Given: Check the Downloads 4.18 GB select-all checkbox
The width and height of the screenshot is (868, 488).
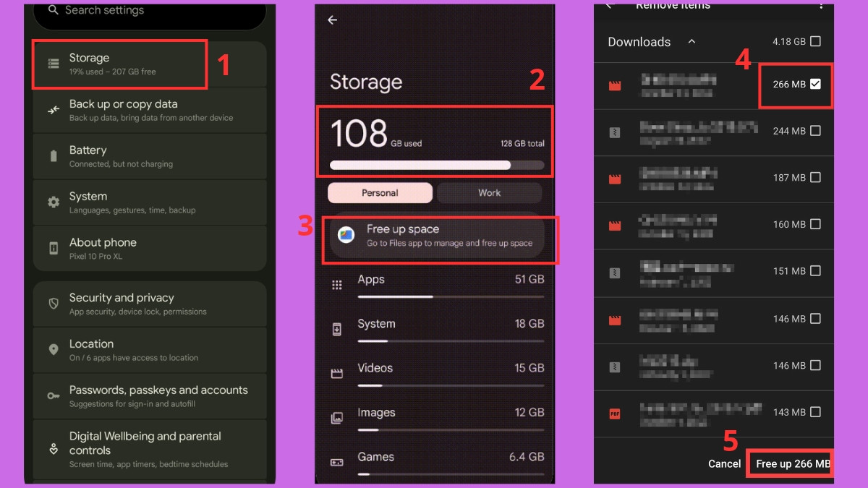Looking at the screenshot, I should click(x=815, y=41).
